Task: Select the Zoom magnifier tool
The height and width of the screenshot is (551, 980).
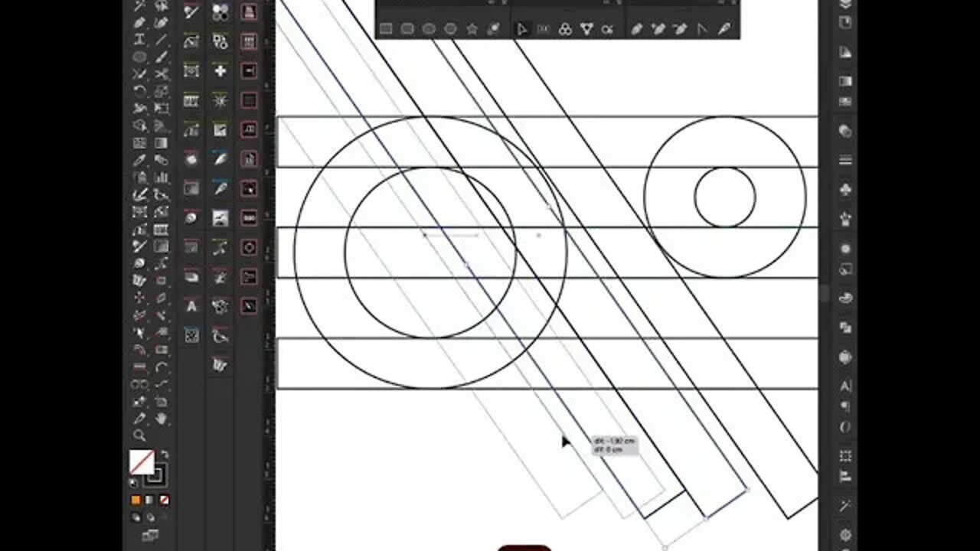Action: (139, 435)
